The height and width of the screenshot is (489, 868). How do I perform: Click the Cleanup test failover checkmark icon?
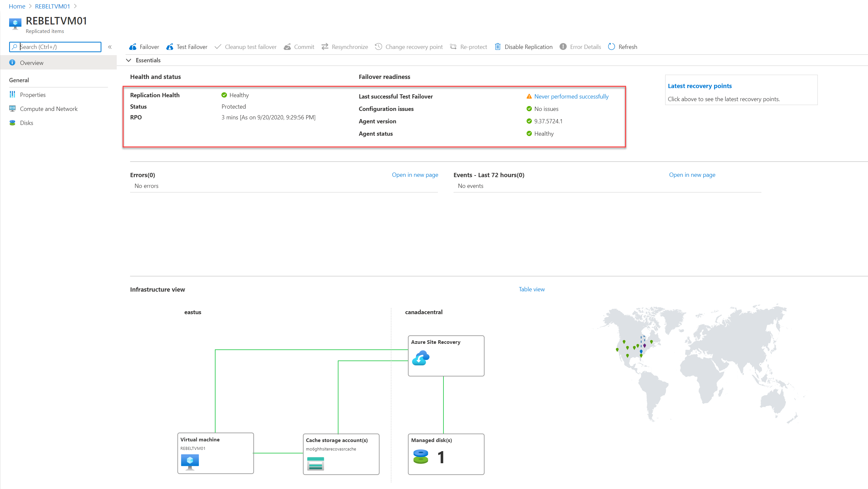pyautogui.click(x=218, y=47)
